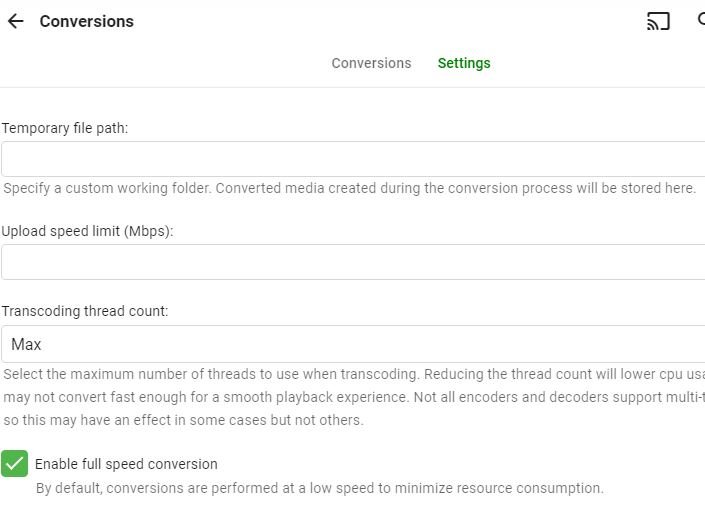Click the 'Max' value in thread count selector
The image size is (705, 526).
click(26, 344)
